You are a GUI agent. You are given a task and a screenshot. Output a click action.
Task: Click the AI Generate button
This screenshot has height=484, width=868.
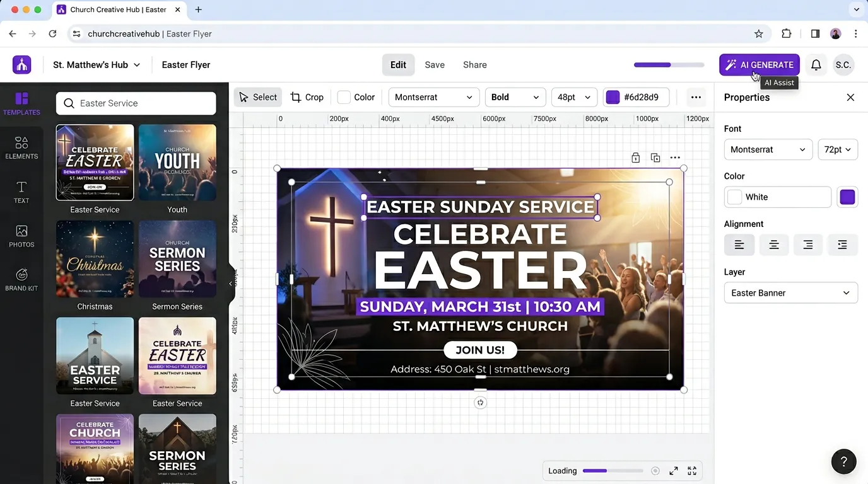759,64
